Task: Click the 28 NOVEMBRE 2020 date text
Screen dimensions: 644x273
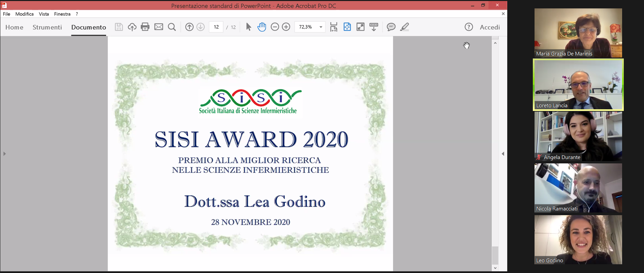Action: click(251, 222)
